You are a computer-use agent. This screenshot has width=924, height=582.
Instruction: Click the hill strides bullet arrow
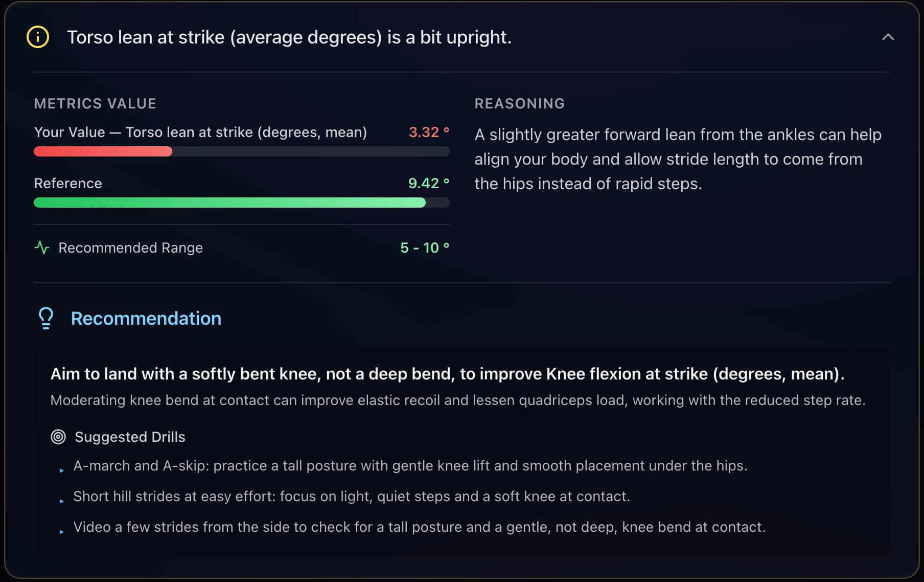pos(61,501)
